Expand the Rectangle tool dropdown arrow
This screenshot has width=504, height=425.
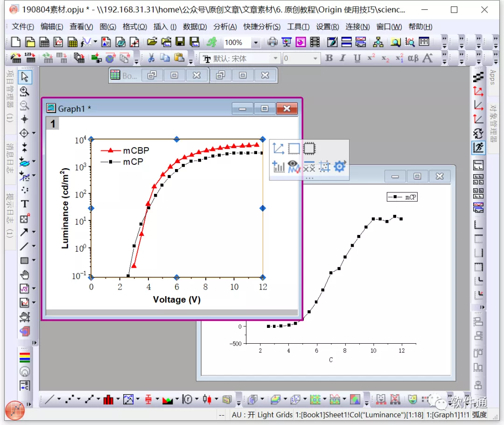click(34, 260)
